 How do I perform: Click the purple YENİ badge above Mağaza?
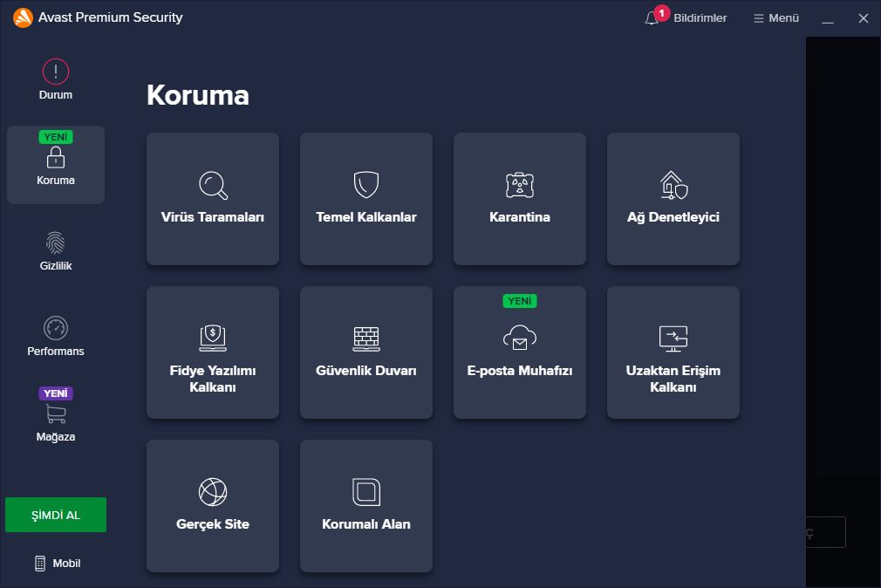(56, 393)
